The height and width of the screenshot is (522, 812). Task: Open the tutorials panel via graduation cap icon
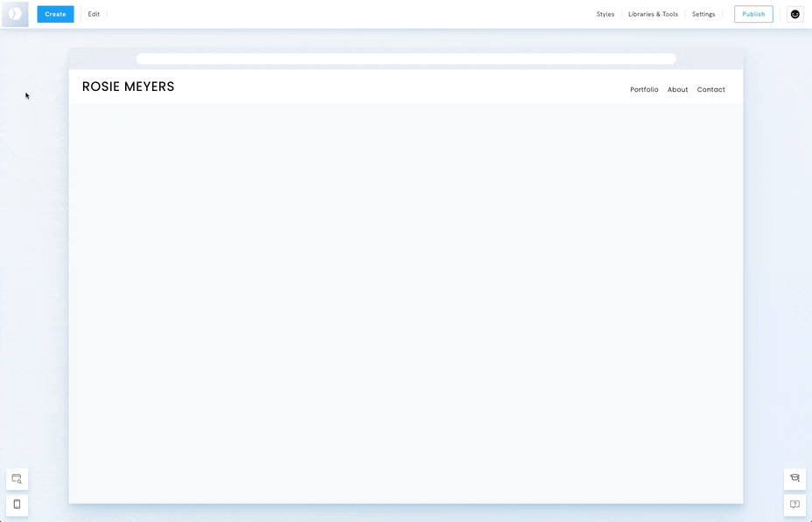tap(794, 478)
